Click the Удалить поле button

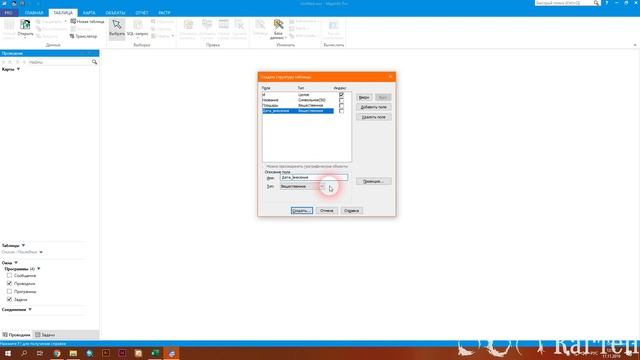pos(373,117)
